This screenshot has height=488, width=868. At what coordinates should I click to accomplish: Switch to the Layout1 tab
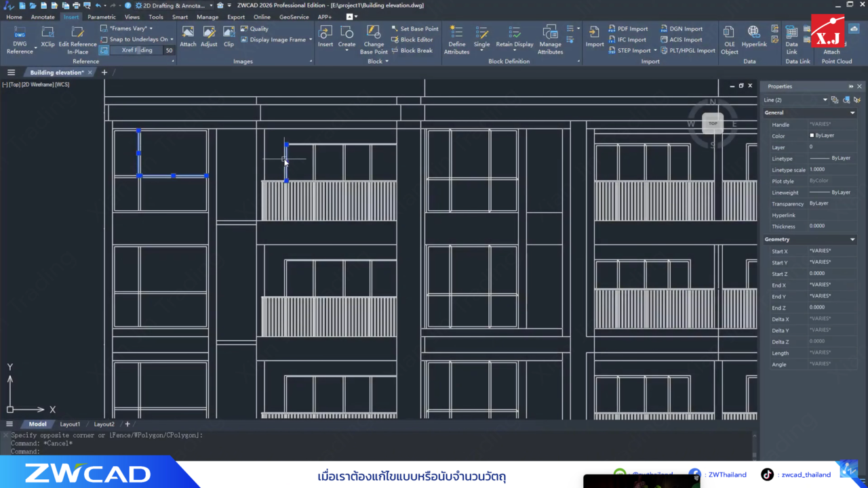[x=70, y=424]
